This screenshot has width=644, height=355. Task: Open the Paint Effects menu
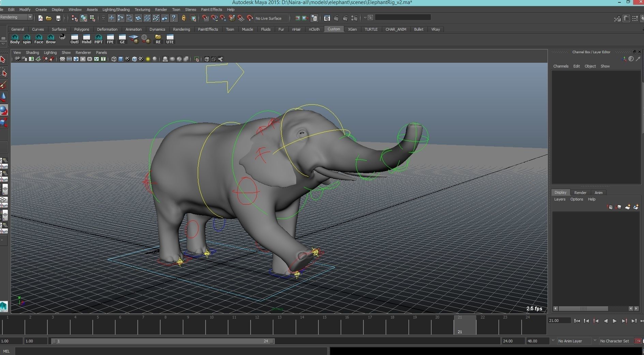pyautogui.click(x=211, y=10)
